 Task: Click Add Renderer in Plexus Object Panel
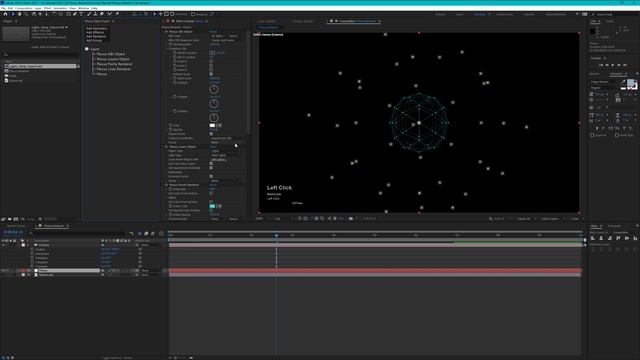(96, 36)
